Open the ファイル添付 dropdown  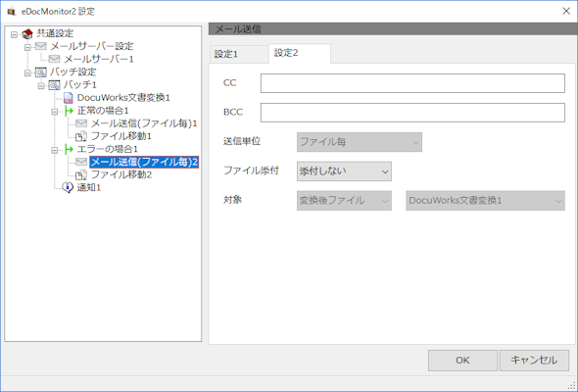point(344,171)
